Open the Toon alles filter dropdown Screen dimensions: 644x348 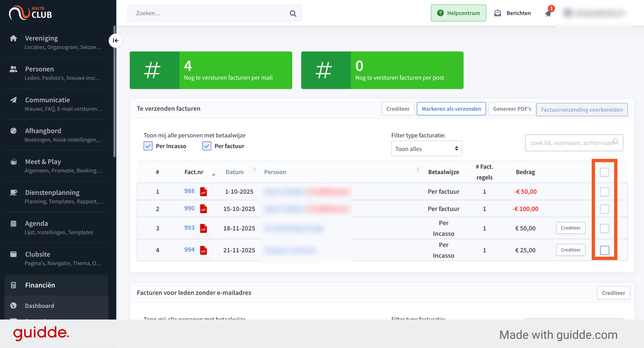click(x=427, y=149)
